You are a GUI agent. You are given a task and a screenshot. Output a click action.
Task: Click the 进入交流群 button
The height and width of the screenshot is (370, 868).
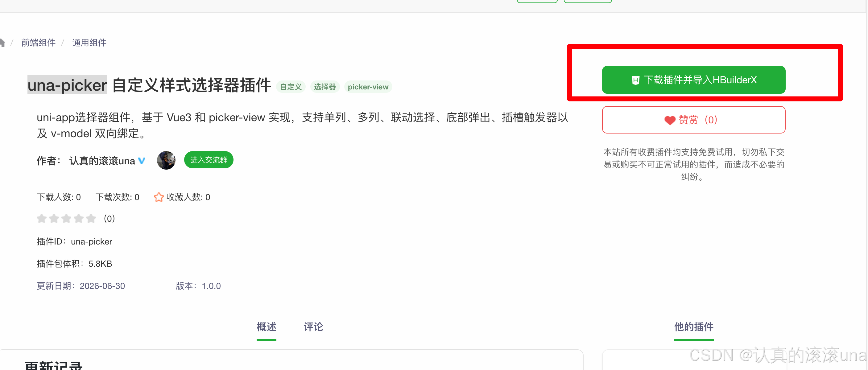point(209,160)
